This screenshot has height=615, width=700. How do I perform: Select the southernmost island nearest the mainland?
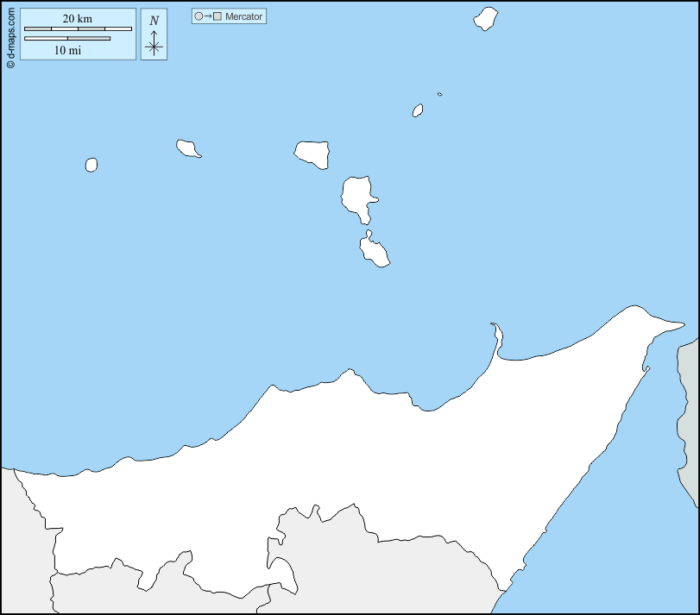[x=374, y=251]
